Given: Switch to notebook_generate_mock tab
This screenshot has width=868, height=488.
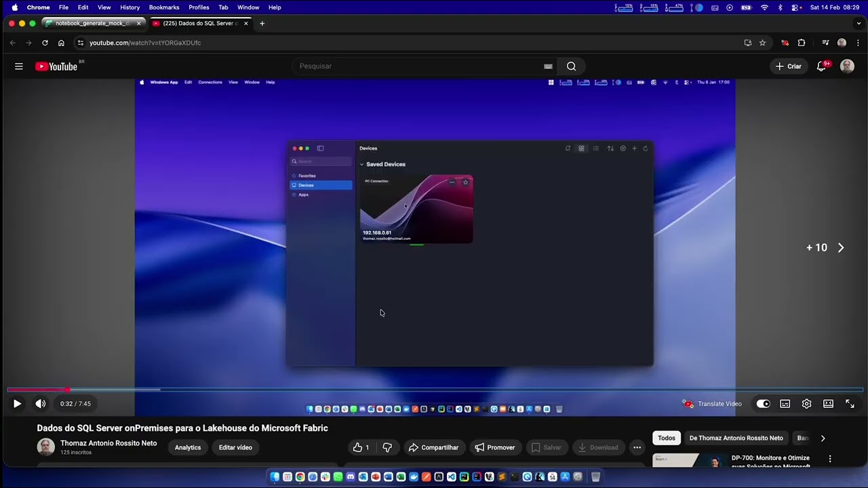Looking at the screenshot, I should (x=93, y=23).
